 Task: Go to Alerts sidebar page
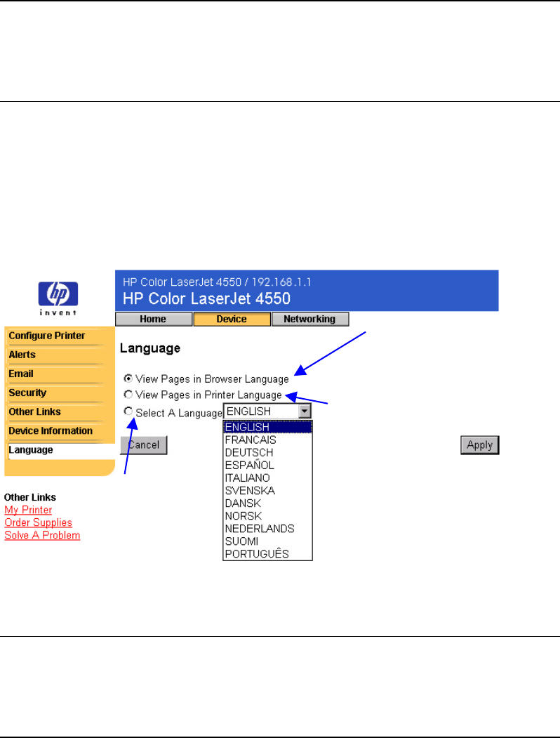click(x=22, y=355)
